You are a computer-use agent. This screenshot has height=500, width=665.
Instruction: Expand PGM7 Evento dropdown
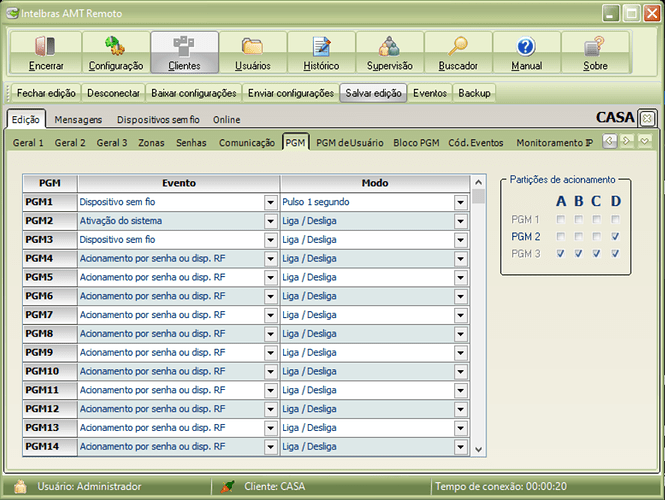(x=271, y=315)
